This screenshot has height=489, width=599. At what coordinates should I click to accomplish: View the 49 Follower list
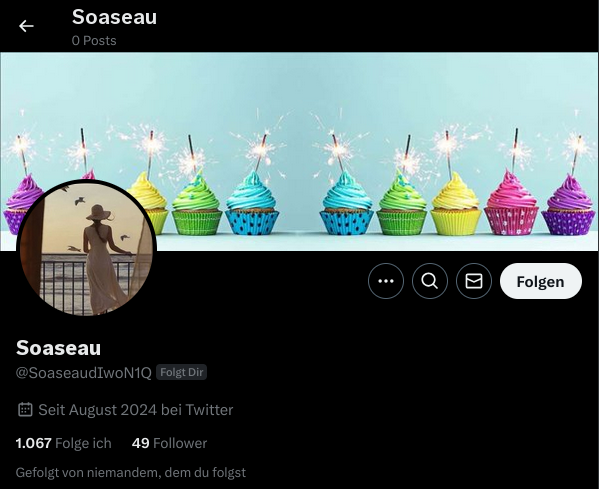169,443
